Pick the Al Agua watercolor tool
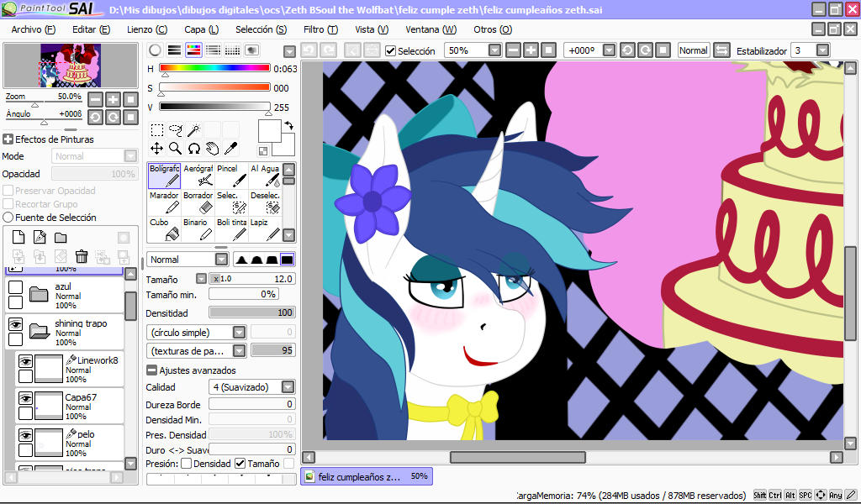 [265, 176]
